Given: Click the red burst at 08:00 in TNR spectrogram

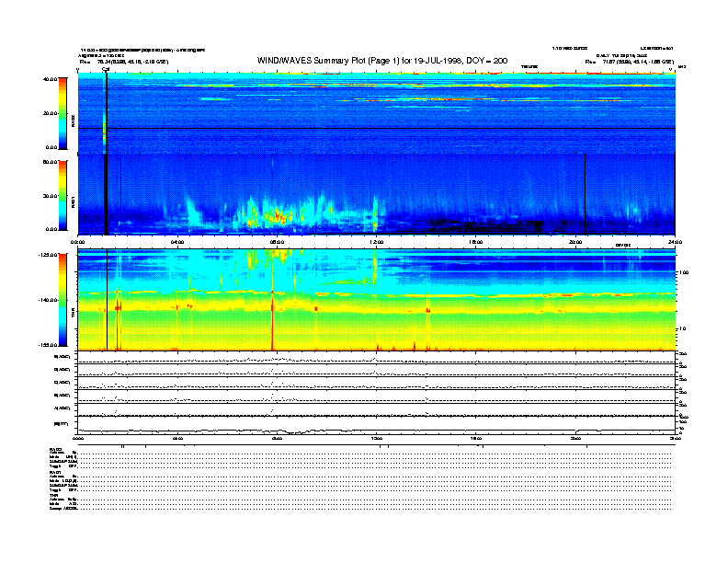Looking at the screenshot, I should coord(272,320).
